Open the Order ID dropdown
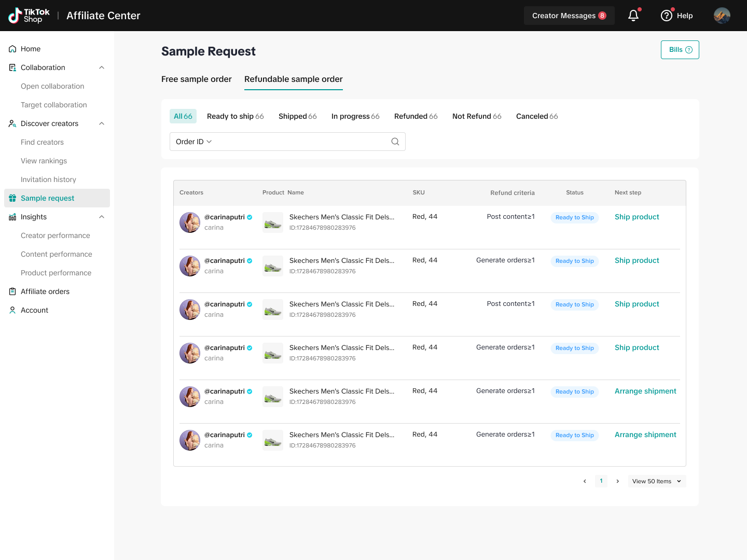The width and height of the screenshot is (747, 560). click(x=193, y=142)
